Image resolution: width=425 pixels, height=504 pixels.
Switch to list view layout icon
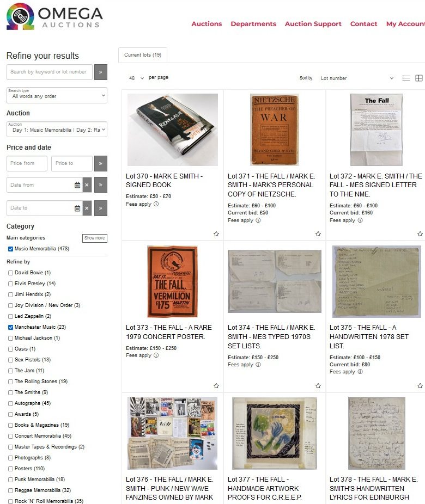coord(406,78)
